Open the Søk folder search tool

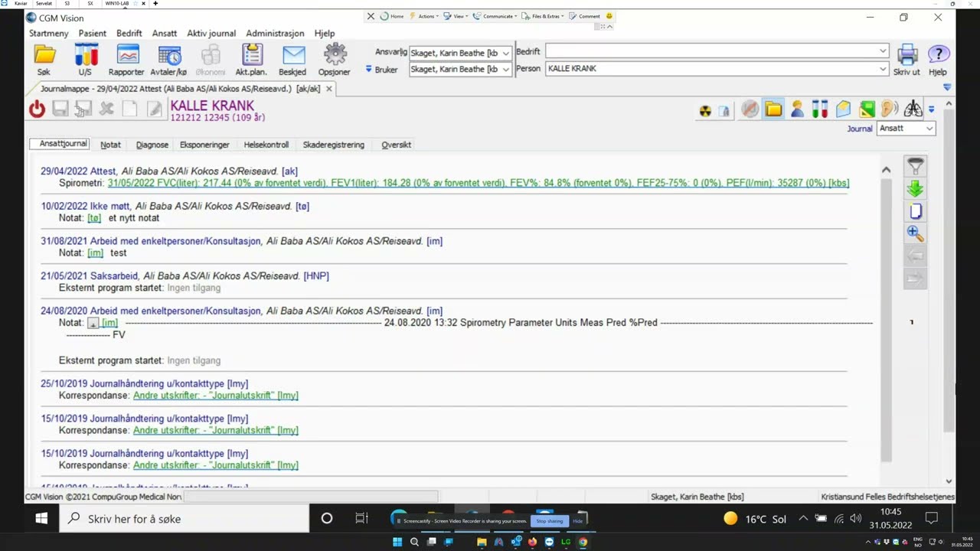click(44, 60)
